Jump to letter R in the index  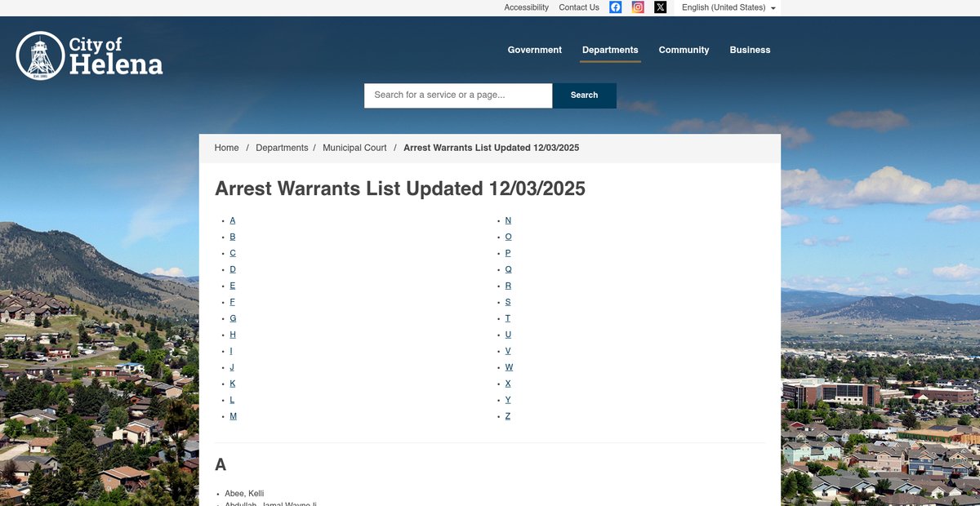coord(508,286)
